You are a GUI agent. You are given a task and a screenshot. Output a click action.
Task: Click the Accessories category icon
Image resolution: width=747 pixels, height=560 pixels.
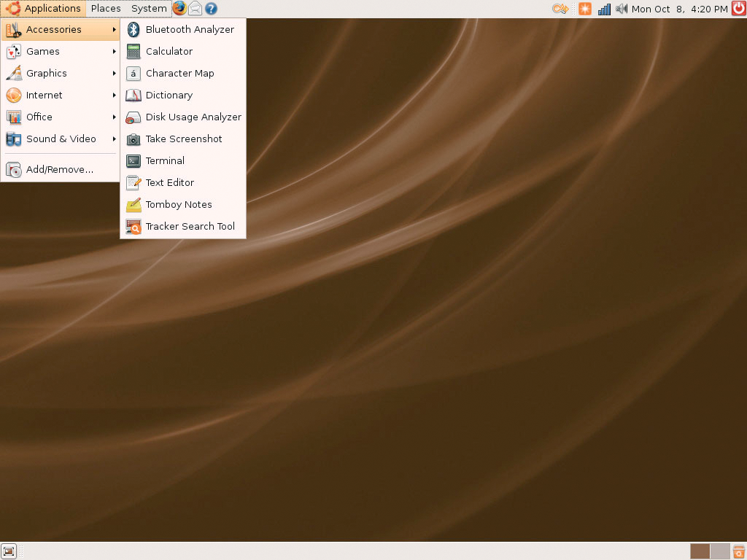tap(14, 29)
